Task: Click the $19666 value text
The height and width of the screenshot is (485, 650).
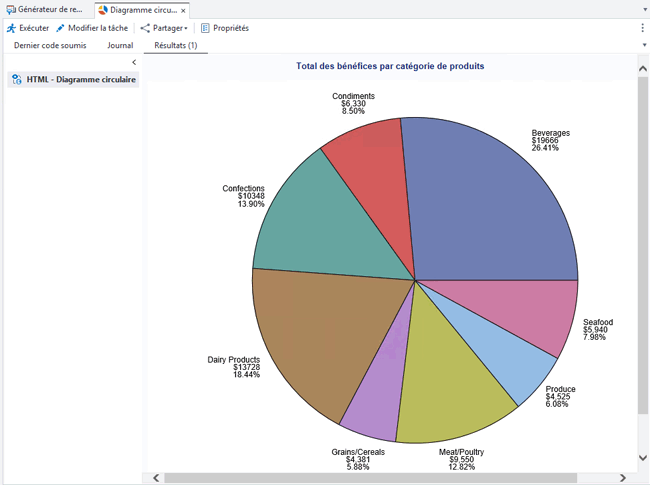Action: pos(545,141)
